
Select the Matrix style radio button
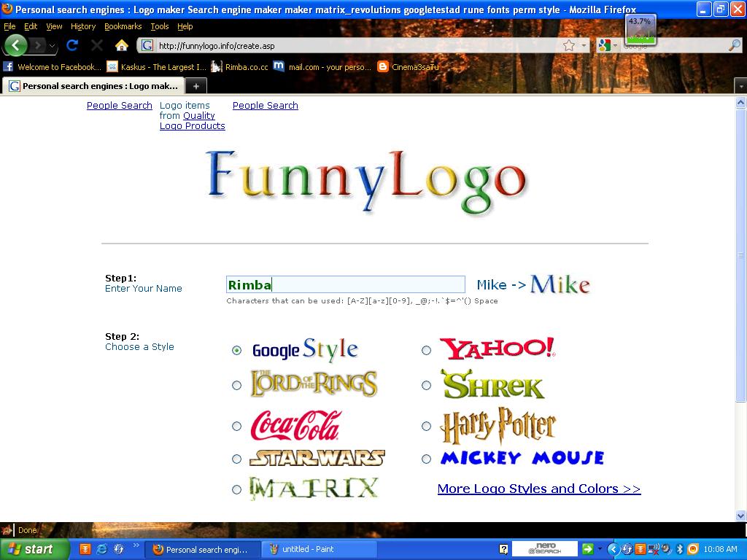(237, 489)
